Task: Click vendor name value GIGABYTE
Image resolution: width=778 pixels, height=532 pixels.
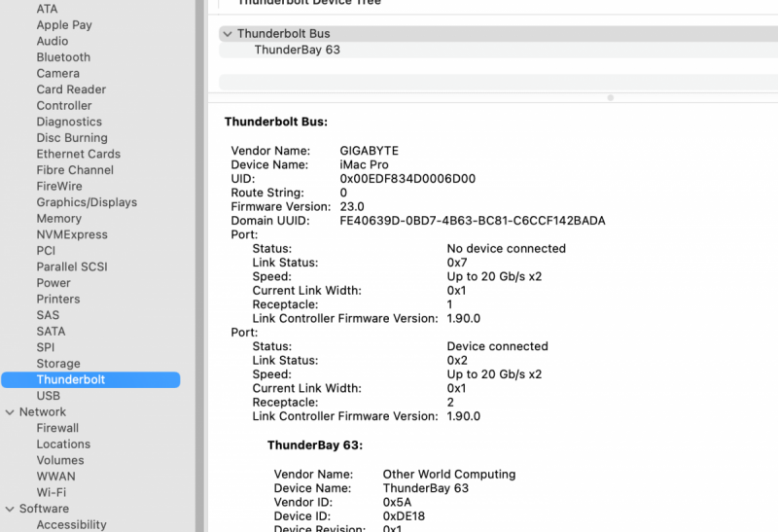Action: click(370, 151)
